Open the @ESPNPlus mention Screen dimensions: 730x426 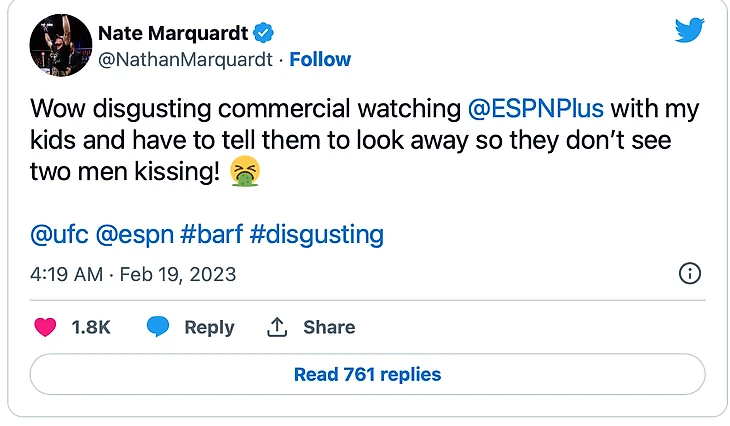coord(536,107)
